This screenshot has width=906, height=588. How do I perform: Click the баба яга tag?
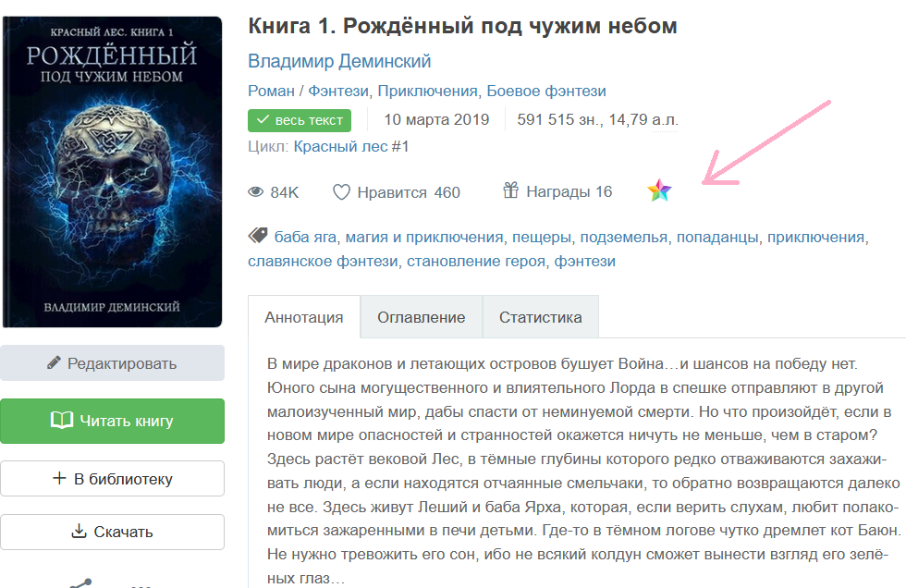coord(305,237)
